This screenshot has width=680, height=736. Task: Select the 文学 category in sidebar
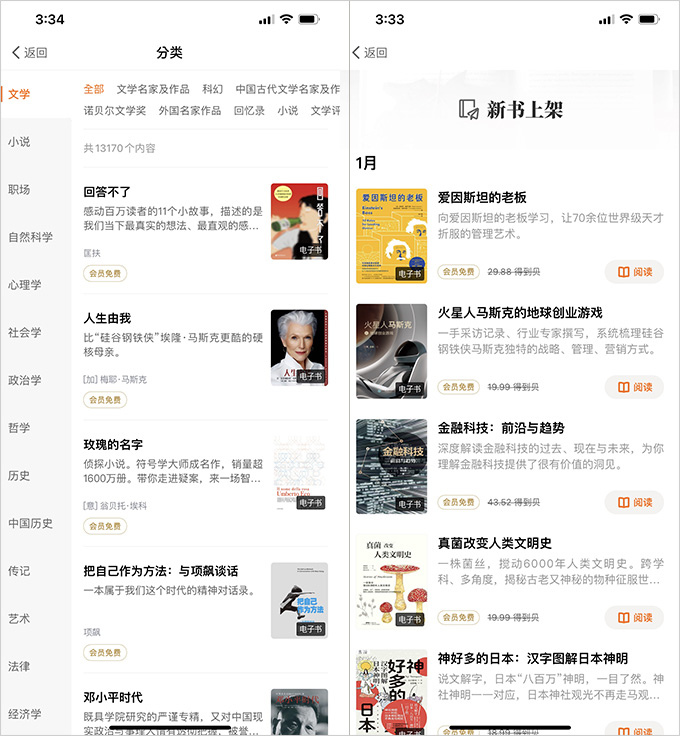pos(19,94)
